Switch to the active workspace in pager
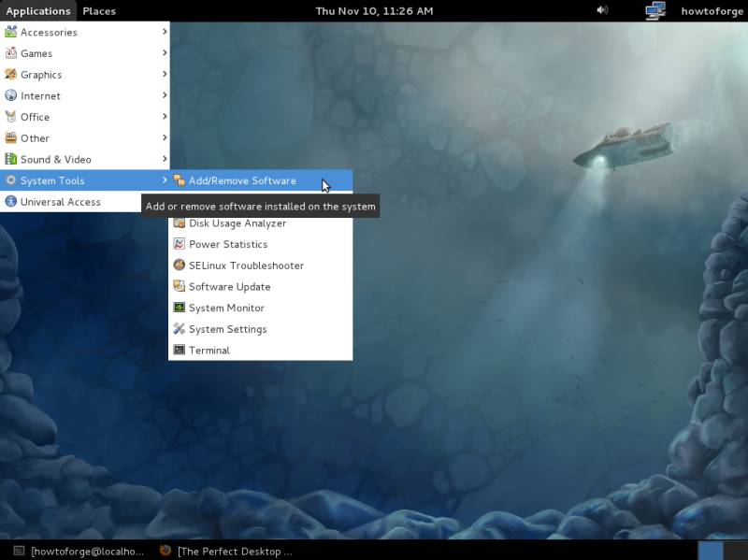 pyautogui.click(x=711, y=550)
